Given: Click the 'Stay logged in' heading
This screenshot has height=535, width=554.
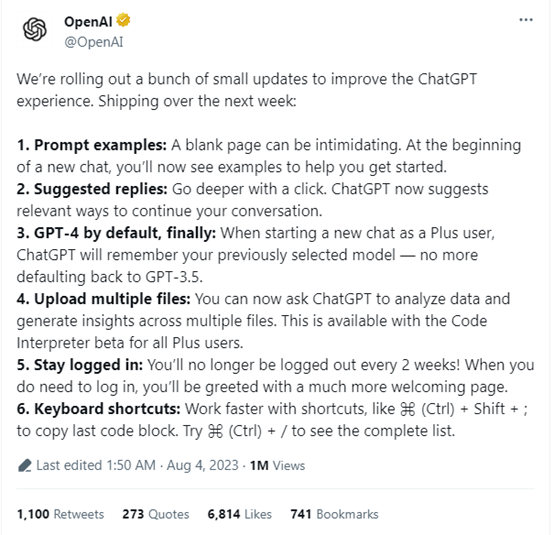Looking at the screenshot, I should click(x=80, y=365).
